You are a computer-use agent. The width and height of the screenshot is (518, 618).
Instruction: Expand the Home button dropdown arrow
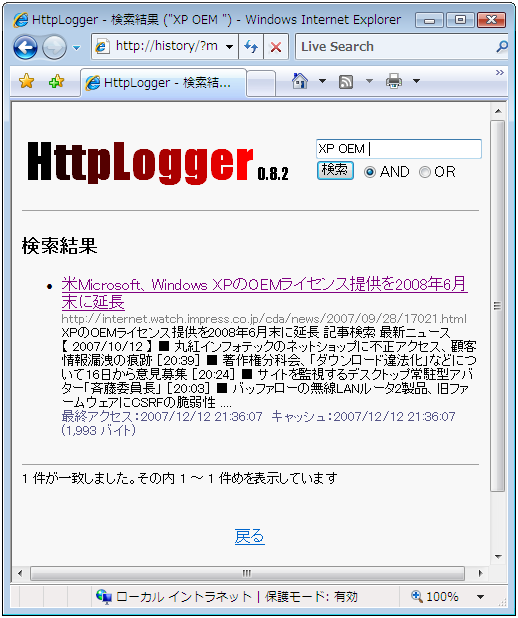322,81
